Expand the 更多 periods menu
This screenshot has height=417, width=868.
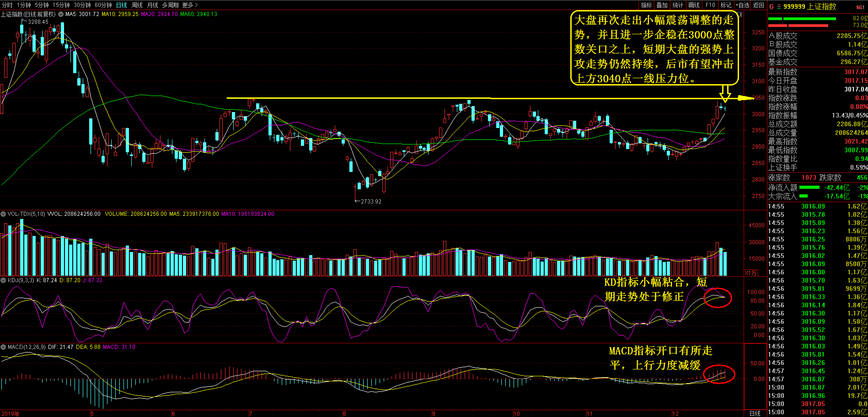pyautogui.click(x=190, y=5)
